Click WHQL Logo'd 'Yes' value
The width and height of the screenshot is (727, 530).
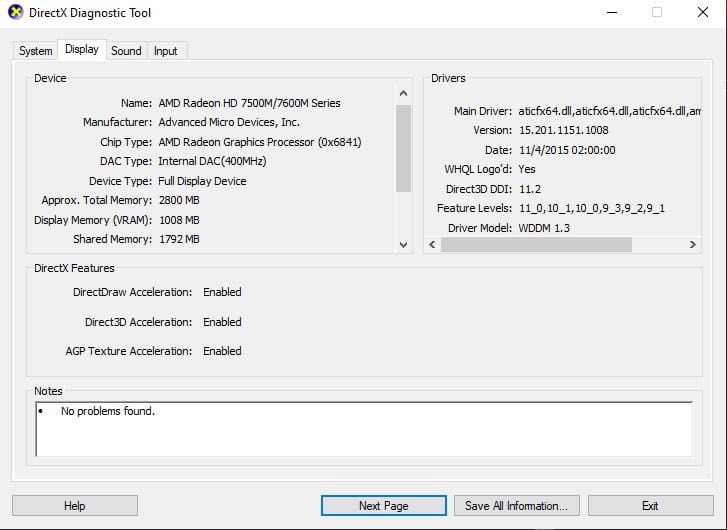(x=527, y=169)
